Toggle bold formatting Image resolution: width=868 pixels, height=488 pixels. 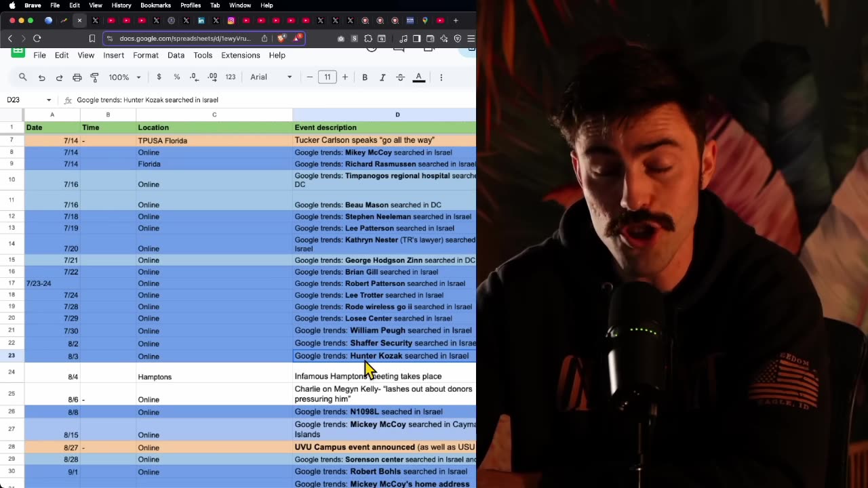pyautogui.click(x=365, y=77)
